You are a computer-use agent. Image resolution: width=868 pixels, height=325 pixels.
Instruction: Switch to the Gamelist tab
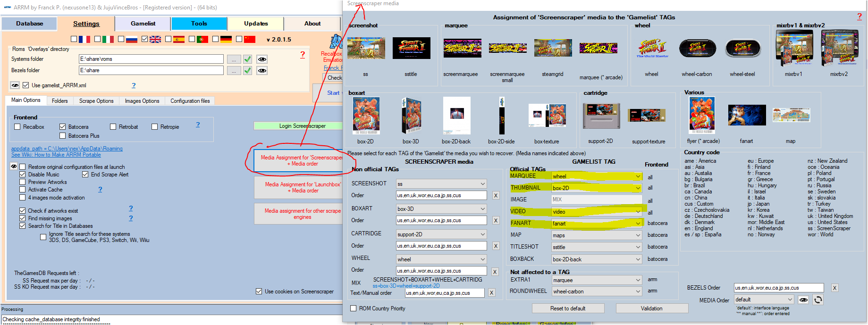pos(143,24)
